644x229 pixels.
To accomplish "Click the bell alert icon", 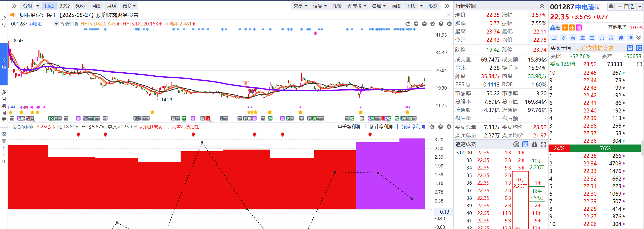I will [x=611, y=7].
